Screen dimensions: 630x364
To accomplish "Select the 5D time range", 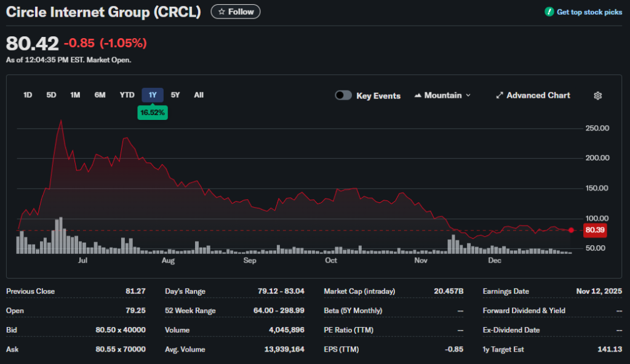I will [x=51, y=95].
